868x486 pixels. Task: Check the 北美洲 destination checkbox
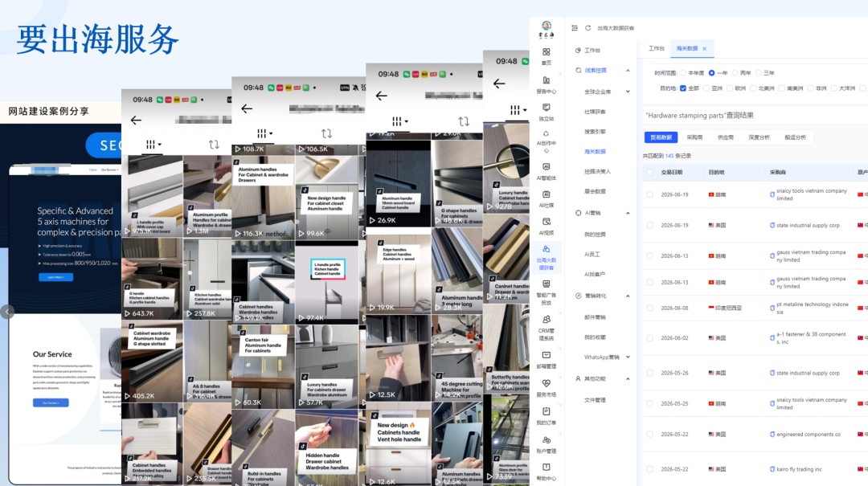pyautogui.click(x=753, y=88)
